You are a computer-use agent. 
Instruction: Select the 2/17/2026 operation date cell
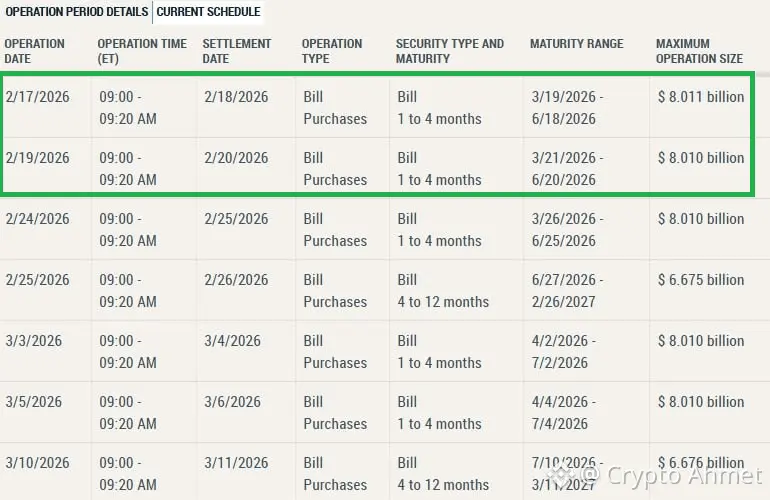38,97
